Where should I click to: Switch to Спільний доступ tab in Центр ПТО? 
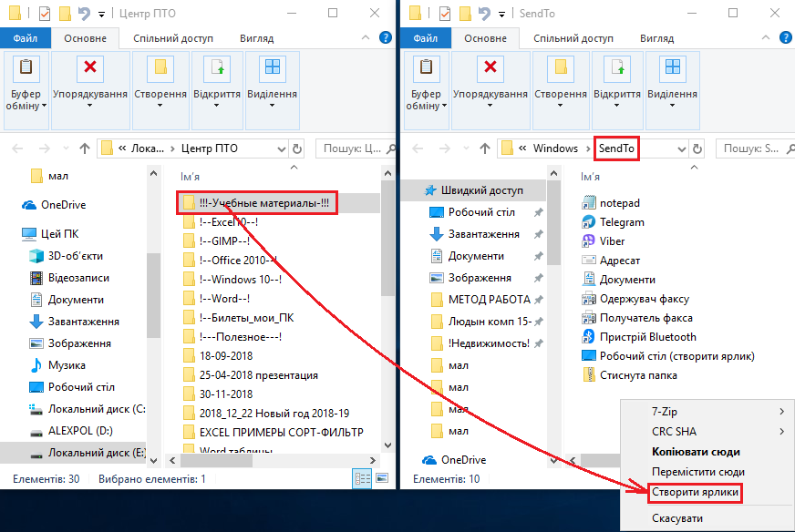(x=173, y=38)
